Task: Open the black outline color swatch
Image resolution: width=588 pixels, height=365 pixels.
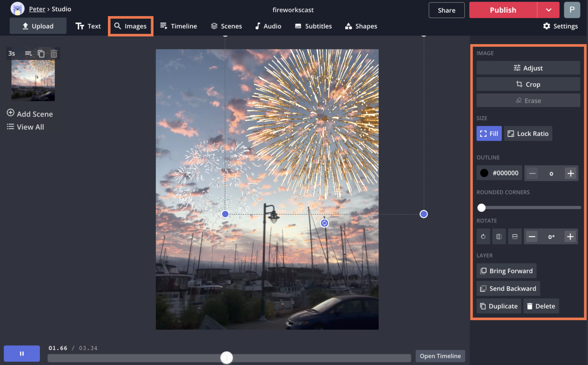Action: click(484, 173)
